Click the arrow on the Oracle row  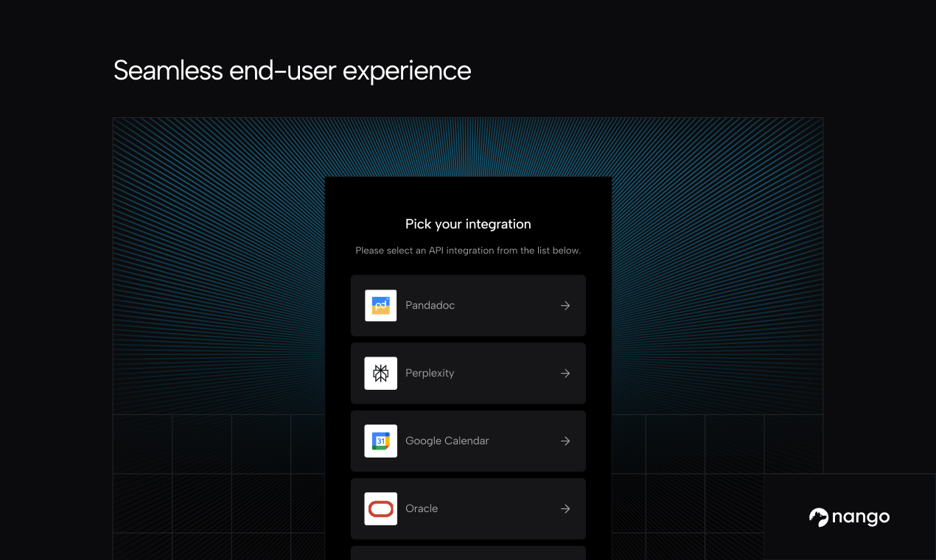pos(565,509)
